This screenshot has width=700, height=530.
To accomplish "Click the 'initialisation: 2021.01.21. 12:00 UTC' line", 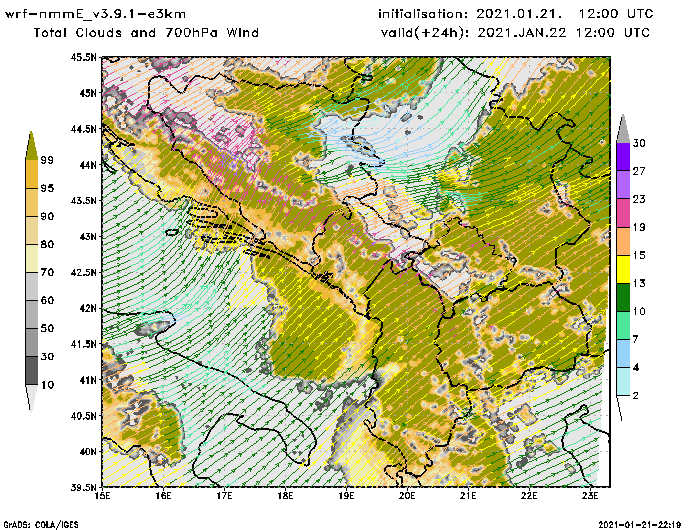I will 516,14.
